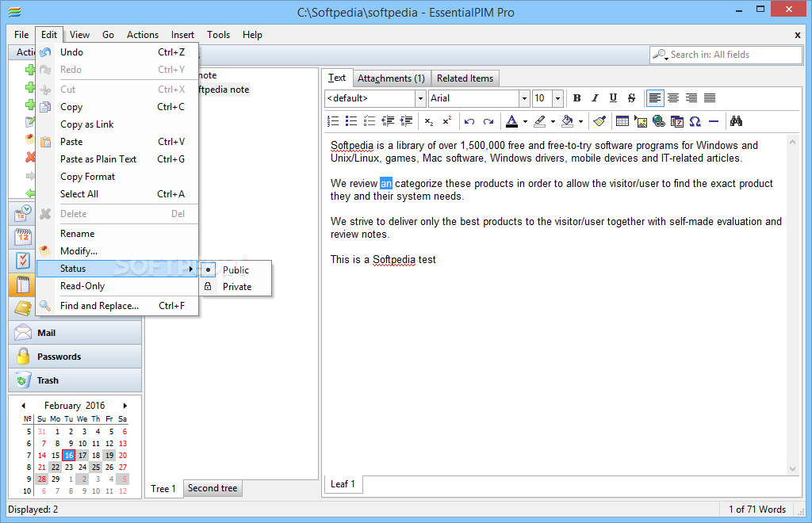Insert a table with the table icon

coord(622,121)
